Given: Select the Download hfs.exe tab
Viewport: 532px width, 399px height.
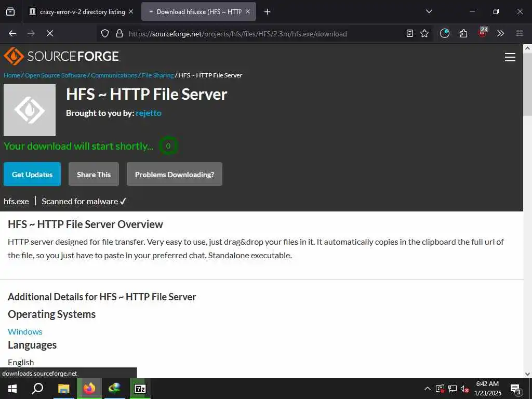Looking at the screenshot, I should pyautogui.click(x=198, y=12).
